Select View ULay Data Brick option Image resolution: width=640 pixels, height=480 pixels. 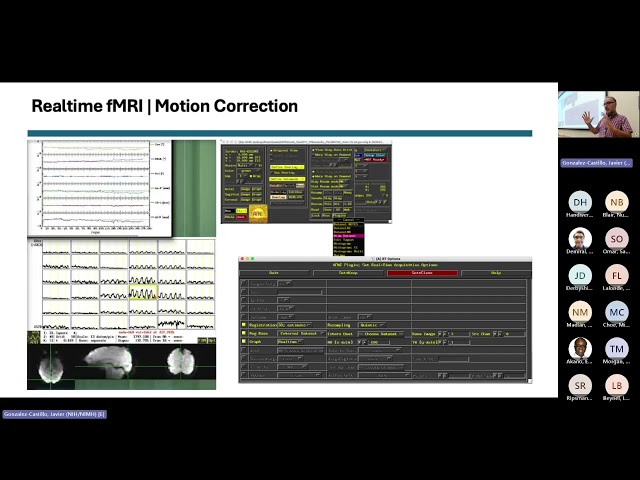pyautogui.click(x=332, y=150)
